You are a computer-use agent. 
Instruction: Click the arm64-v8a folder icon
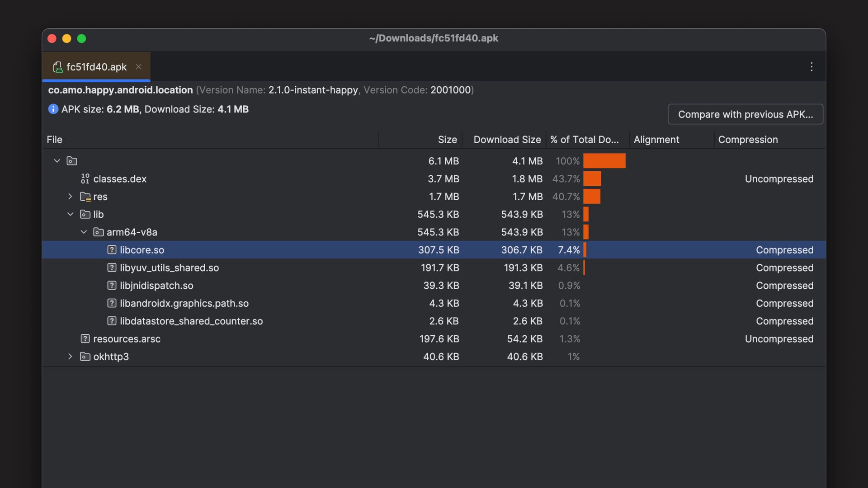(x=98, y=232)
